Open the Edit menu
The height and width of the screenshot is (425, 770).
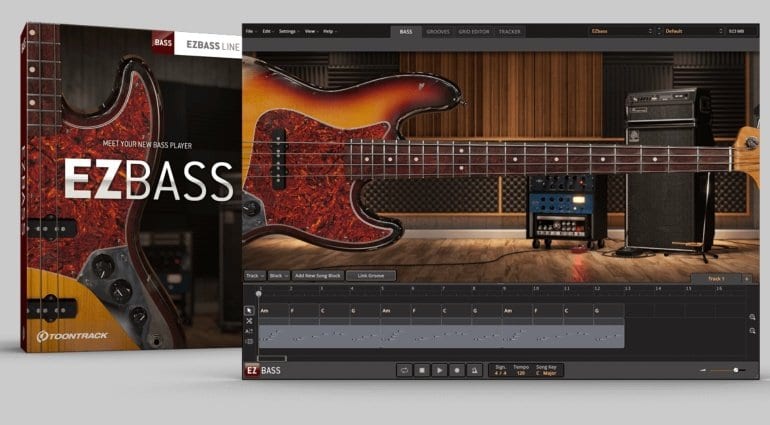point(268,31)
